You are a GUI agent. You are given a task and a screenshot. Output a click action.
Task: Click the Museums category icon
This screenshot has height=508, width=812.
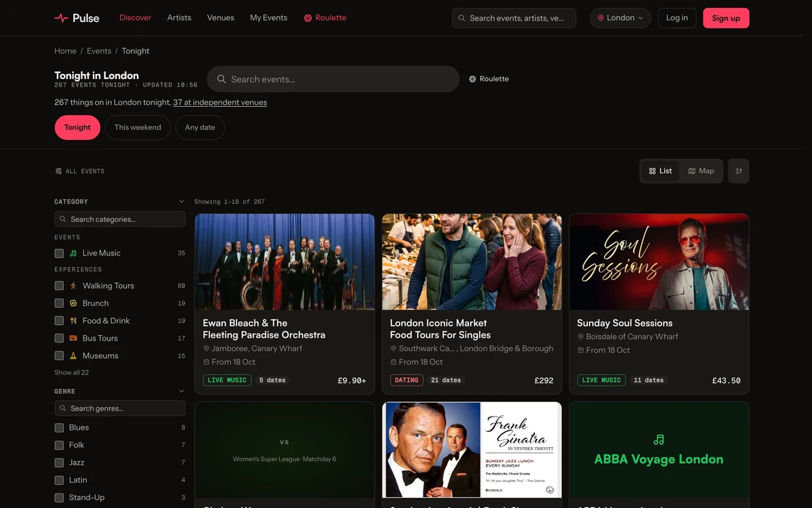tap(73, 356)
